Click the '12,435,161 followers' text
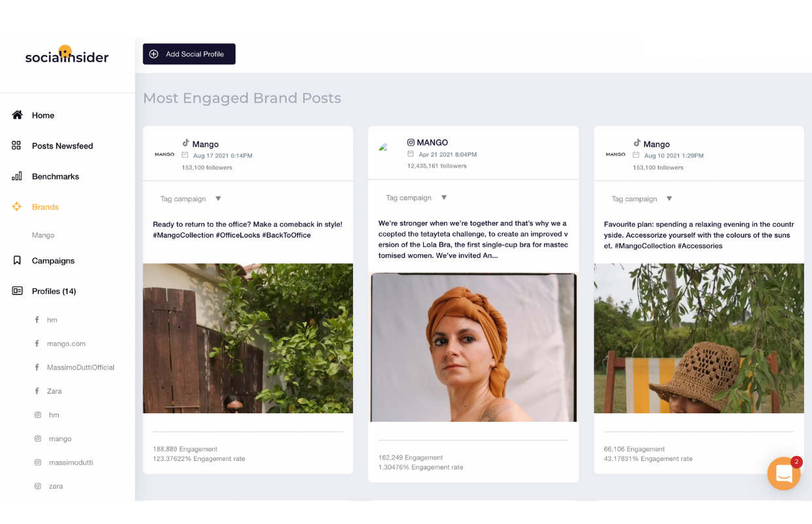Screen dimensions: 812x524 tap(437, 166)
